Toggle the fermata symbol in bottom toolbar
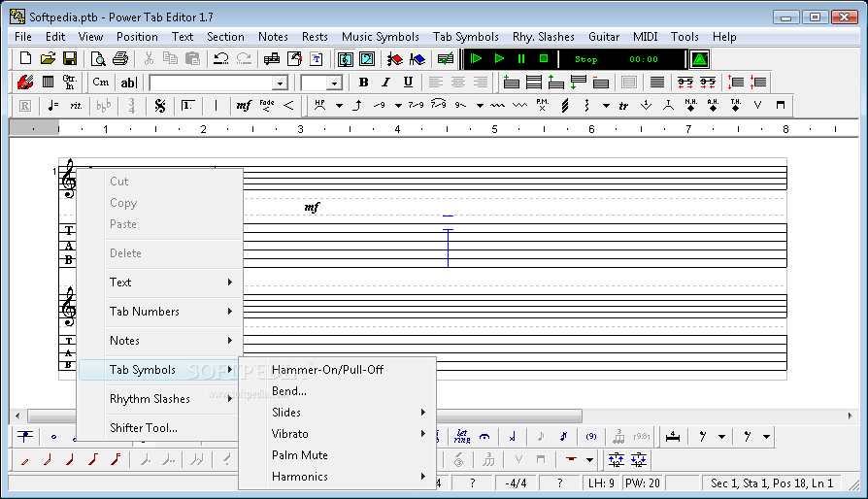 tap(484, 437)
